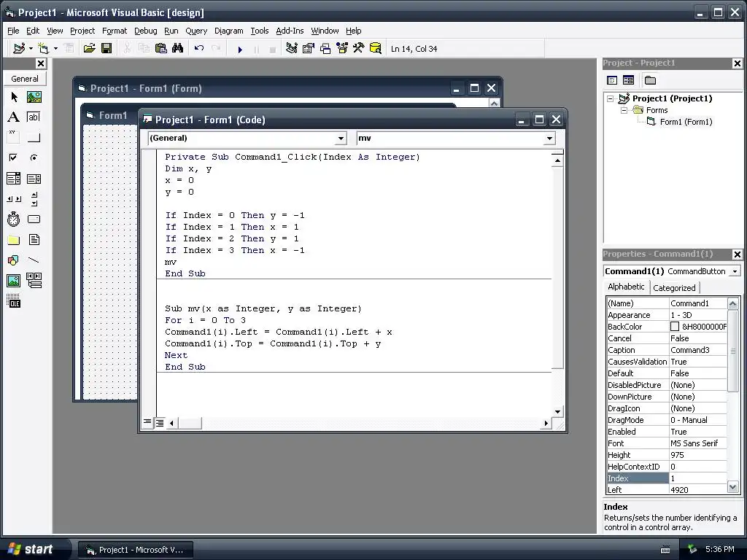Select the Frame control tool

click(x=14, y=138)
